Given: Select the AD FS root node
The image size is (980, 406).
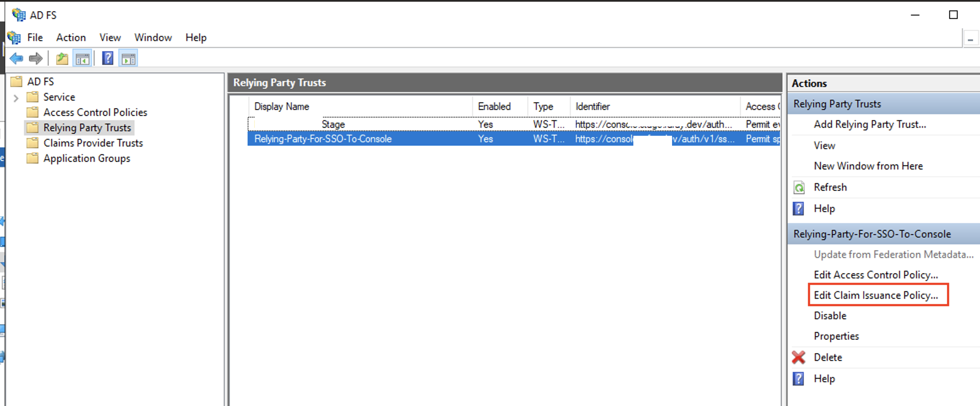Looking at the screenshot, I should (x=40, y=81).
